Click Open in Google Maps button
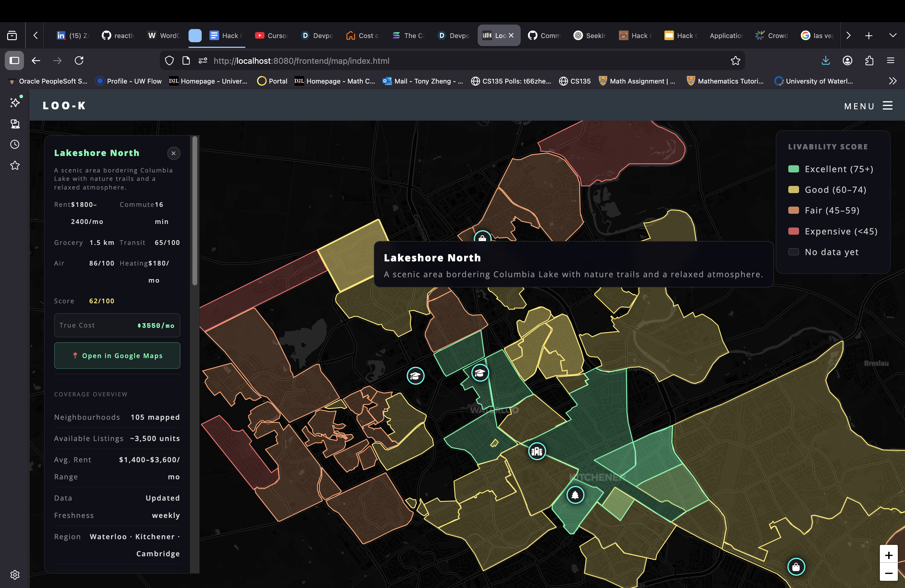 (117, 356)
